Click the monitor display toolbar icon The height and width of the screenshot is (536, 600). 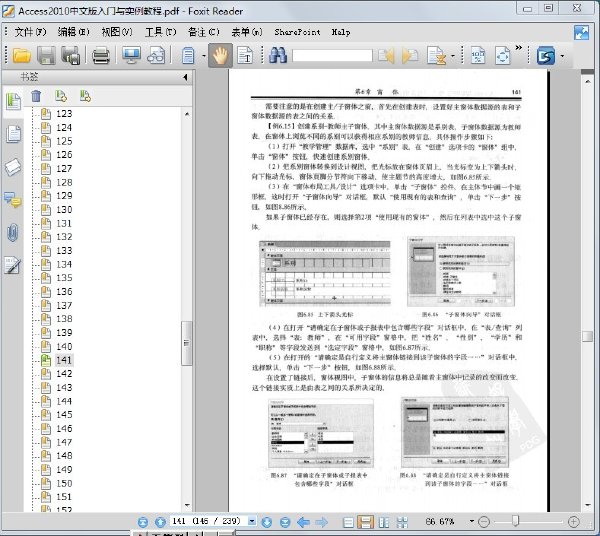[131, 56]
